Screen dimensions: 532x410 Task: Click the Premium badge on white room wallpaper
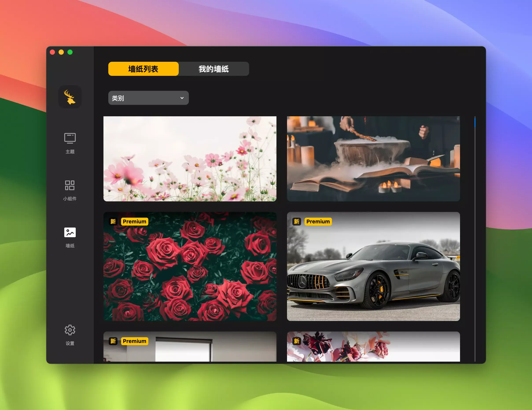(x=134, y=341)
